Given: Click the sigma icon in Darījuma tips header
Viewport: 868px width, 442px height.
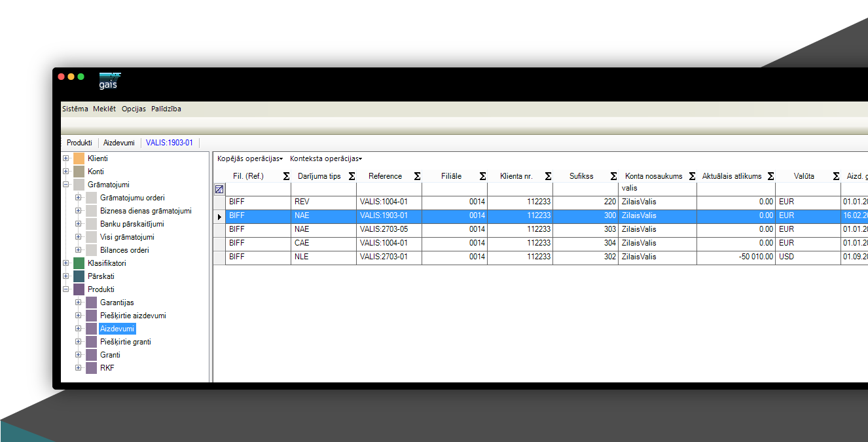Looking at the screenshot, I should 352,176.
